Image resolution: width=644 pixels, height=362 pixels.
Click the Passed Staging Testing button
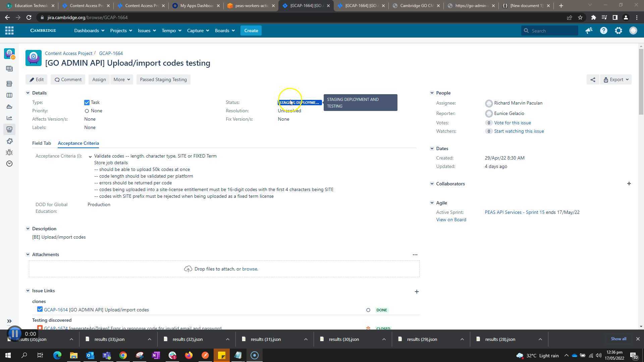point(163,80)
